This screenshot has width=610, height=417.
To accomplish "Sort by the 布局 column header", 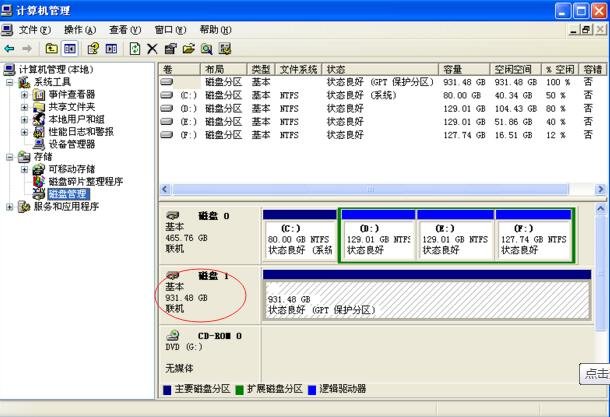I will tap(224, 70).
